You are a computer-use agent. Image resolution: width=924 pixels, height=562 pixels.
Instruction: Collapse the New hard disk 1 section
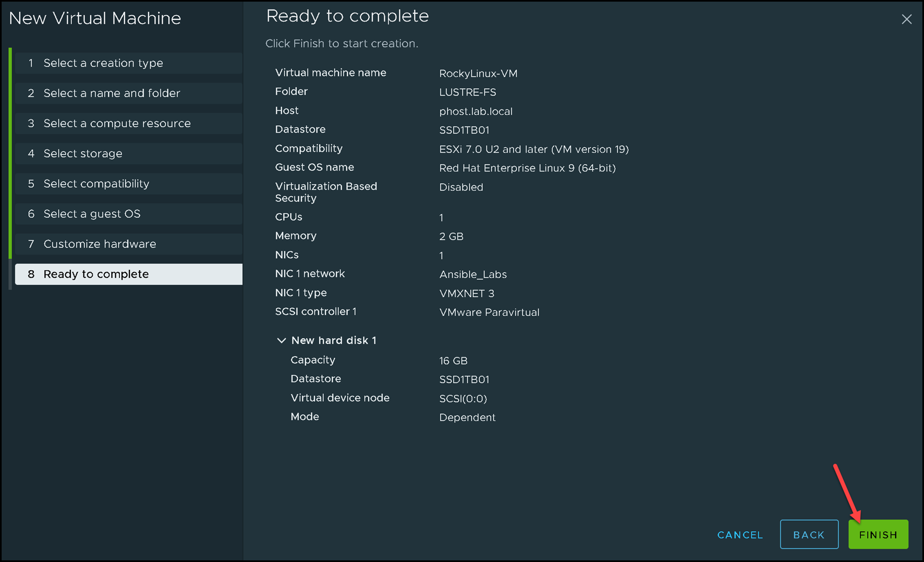point(282,340)
